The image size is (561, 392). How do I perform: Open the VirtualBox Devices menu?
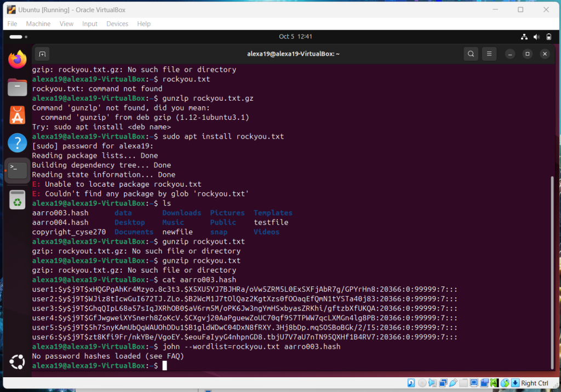click(x=117, y=24)
